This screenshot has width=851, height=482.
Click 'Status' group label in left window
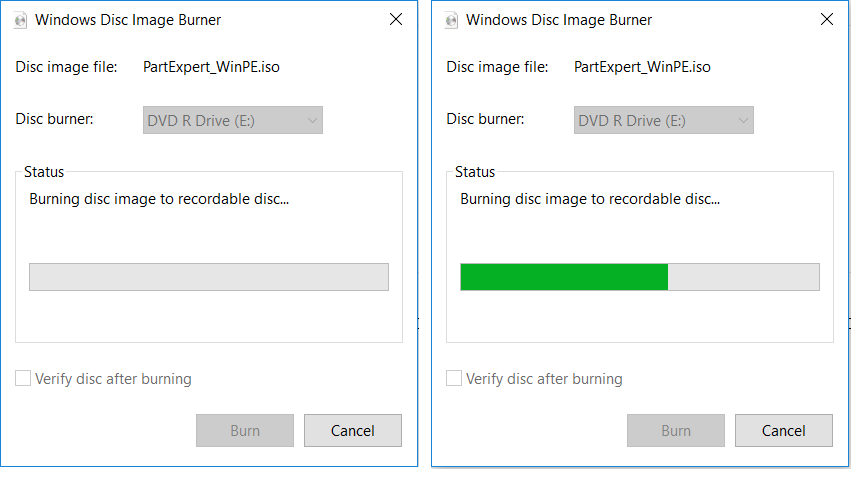[x=44, y=172]
